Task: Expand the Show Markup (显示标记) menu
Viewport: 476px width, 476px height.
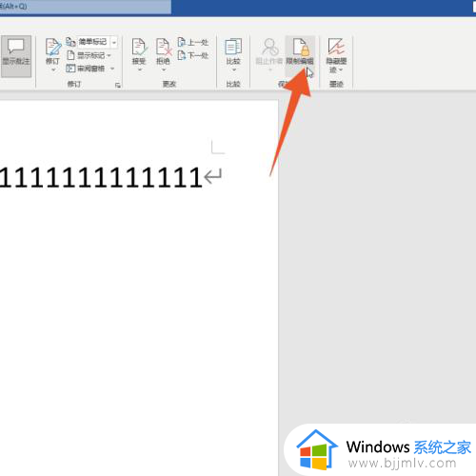Action: click(89, 55)
